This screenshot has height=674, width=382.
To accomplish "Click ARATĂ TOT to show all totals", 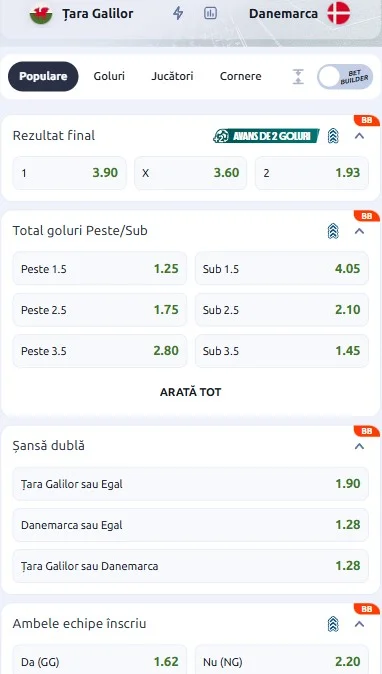I will (191, 392).
